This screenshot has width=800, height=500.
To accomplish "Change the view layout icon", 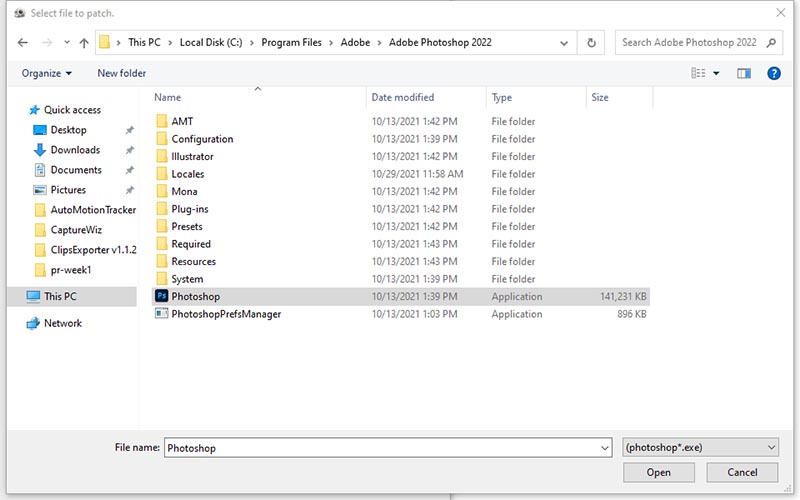I will click(x=698, y=73).
